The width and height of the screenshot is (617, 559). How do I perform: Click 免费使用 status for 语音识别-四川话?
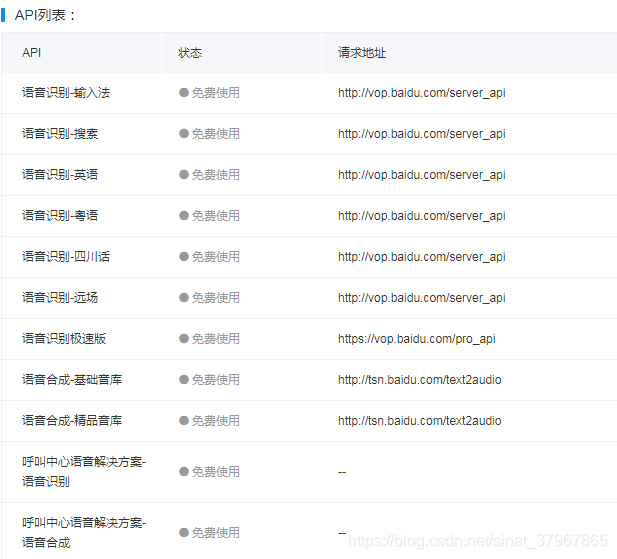(x=209, y=256)
